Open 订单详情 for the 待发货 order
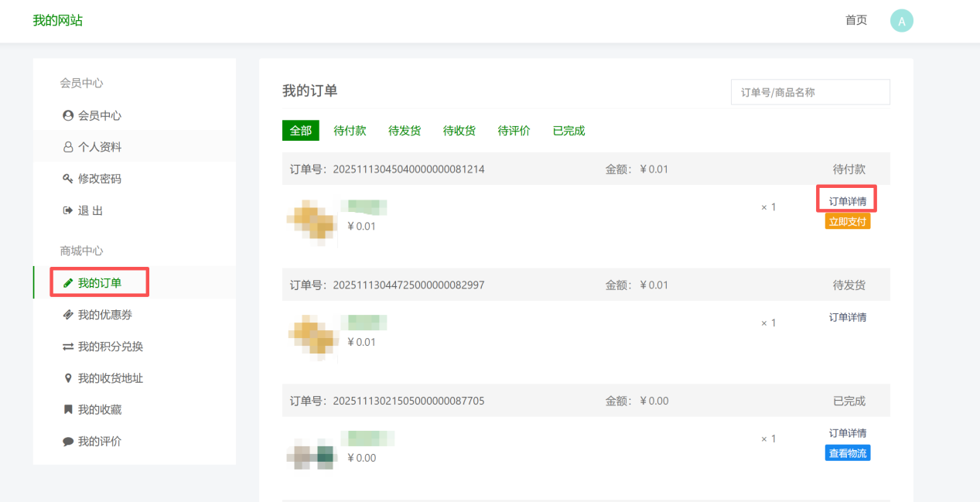The height and width of the screenshot is (502, 980). click(x=848, y=317)
